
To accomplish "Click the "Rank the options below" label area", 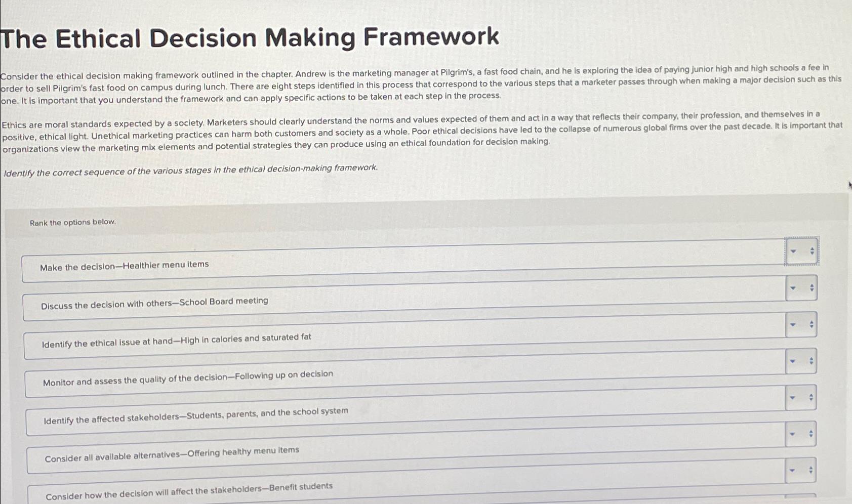I will tap(73, 222).
